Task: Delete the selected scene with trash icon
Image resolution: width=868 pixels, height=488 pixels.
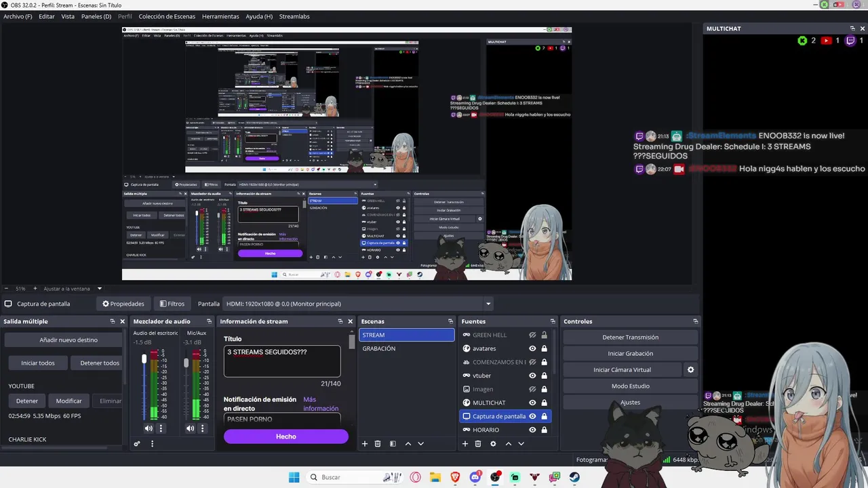Action: (378, 444)
